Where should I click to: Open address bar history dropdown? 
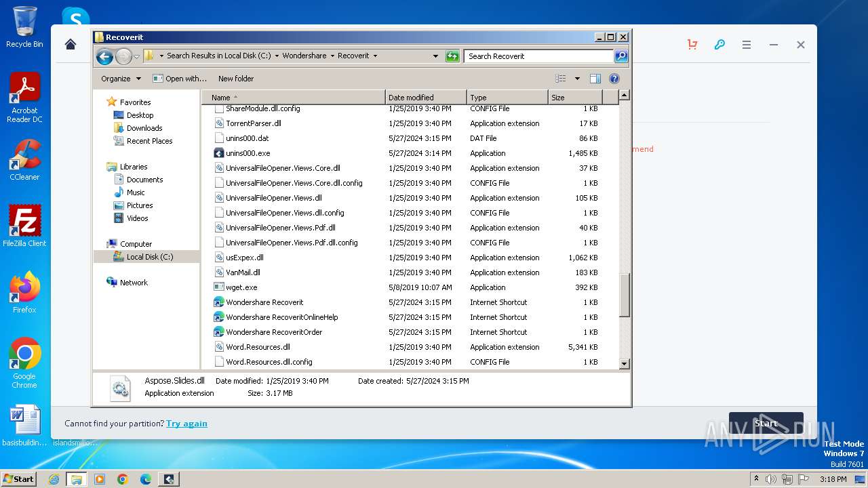[435, 56]
